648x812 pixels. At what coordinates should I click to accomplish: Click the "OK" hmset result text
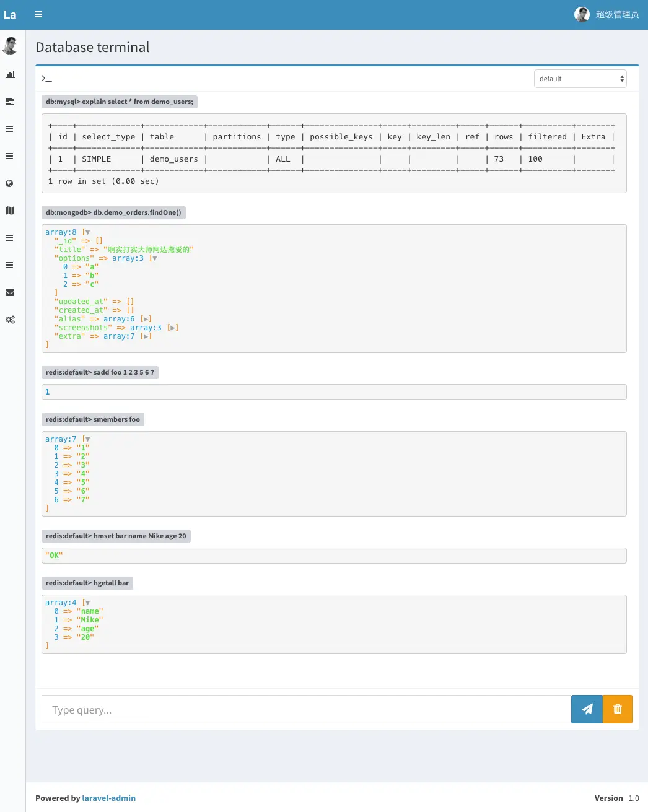pyautogui.click(x=54, y=556)
